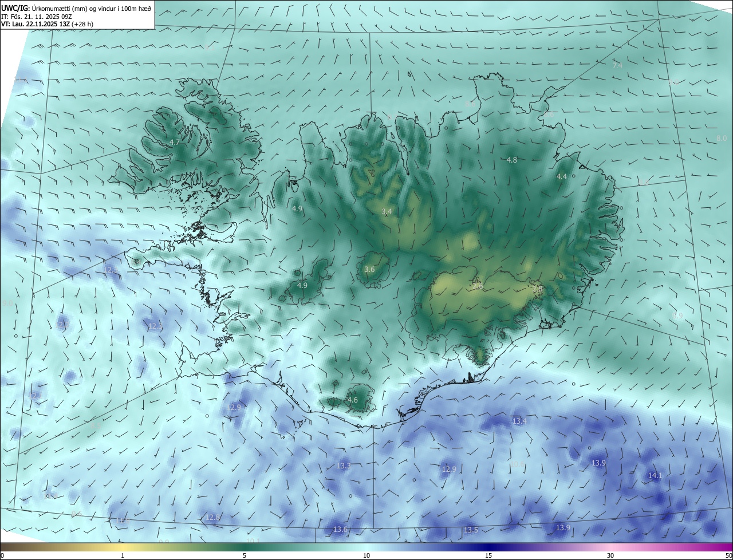Click the 4.7 value over the Westfjords
Screen dimensions: 733x560
[x=175, y=142]
